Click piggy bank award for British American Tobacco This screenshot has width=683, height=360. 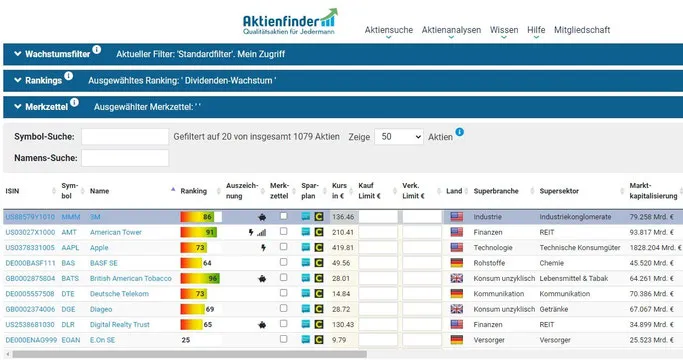pos(262,278)
